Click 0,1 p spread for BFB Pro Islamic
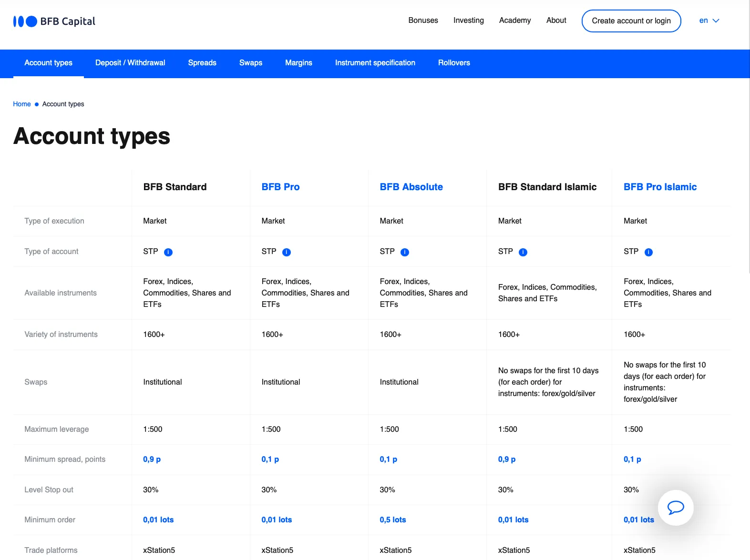Screen dimensions: 750x560 tap(632, 459)
